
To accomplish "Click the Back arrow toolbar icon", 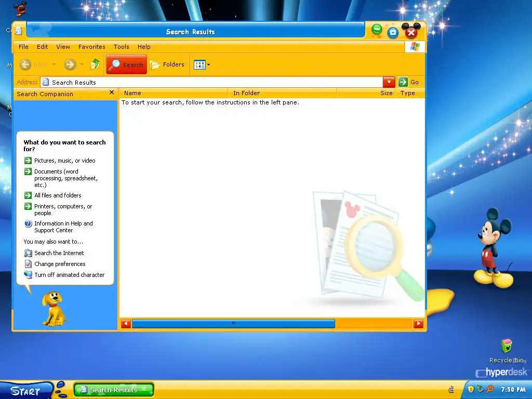I will point(25,64).
